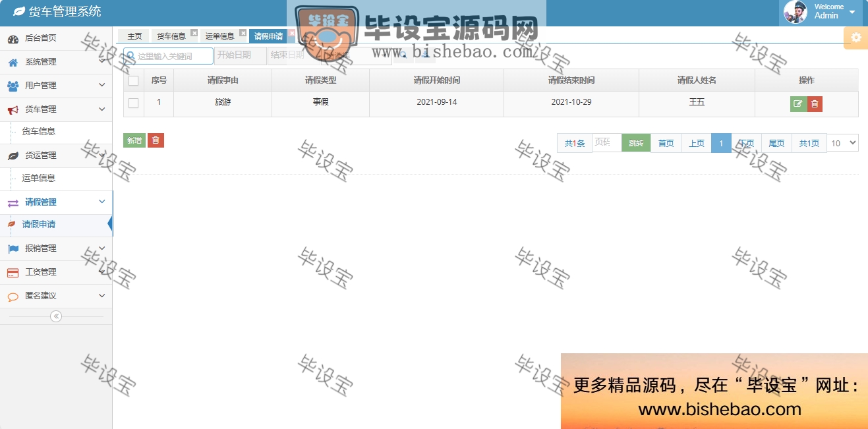This screenshot has height=429, width=868.
Task: Click the 王五 name cell
Action: coord(697,103)
